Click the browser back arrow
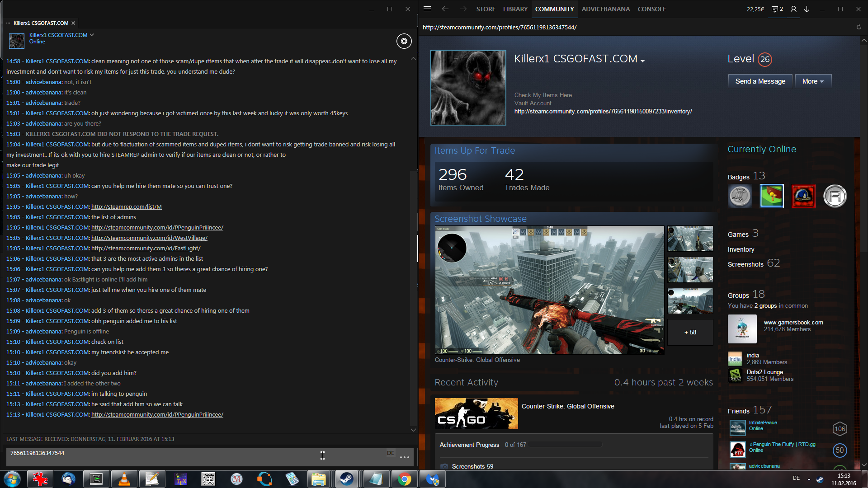868x488 pixels. click(x=445, y=9)
